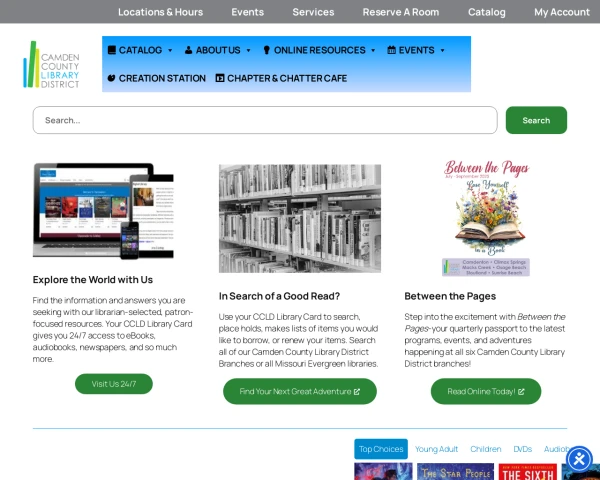
Task: Click into the Search... input field
Action: point(265,120)
